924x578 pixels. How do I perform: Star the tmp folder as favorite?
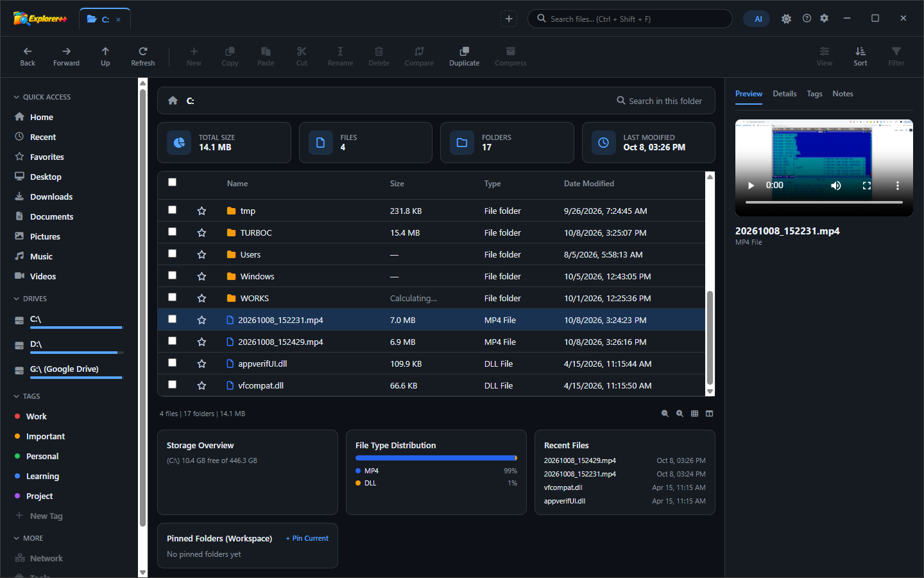[x=201, y=211]
